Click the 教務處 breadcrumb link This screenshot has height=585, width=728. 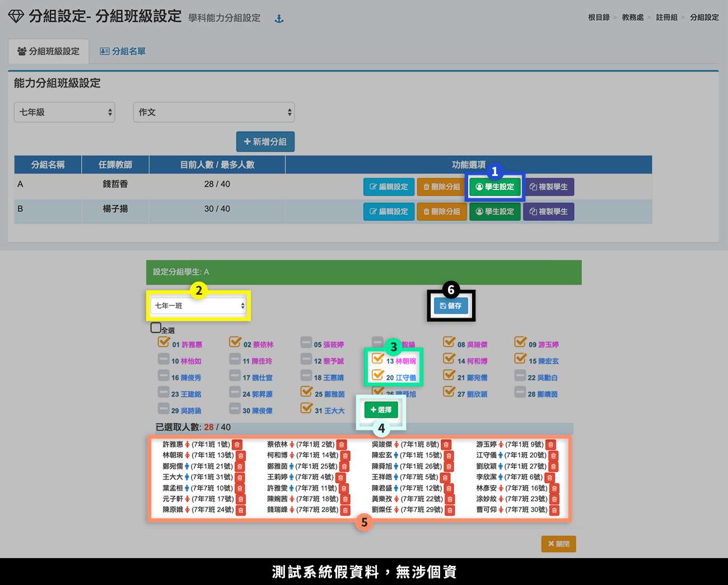[632, 17]
